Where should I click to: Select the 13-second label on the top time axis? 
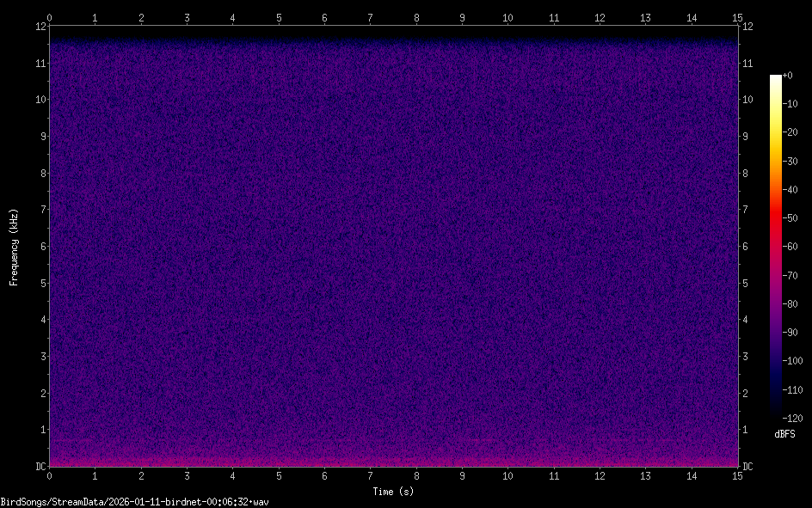(645, 16)
